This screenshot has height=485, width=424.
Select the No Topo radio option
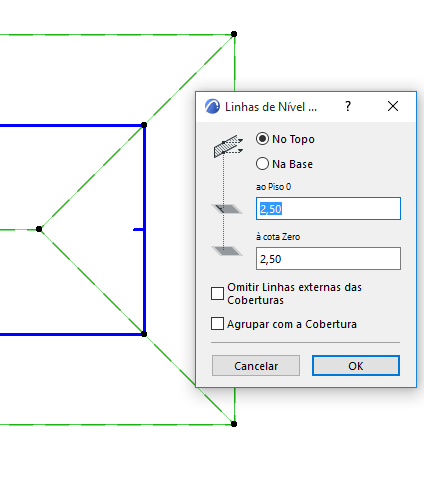(x=262, y=139)
